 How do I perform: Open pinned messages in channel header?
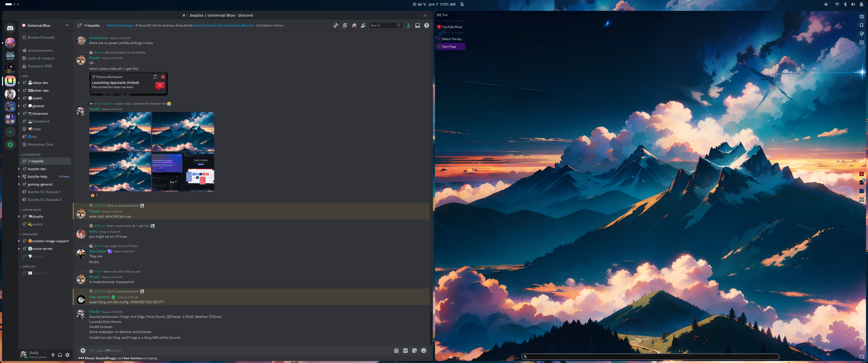click(354, 26)
